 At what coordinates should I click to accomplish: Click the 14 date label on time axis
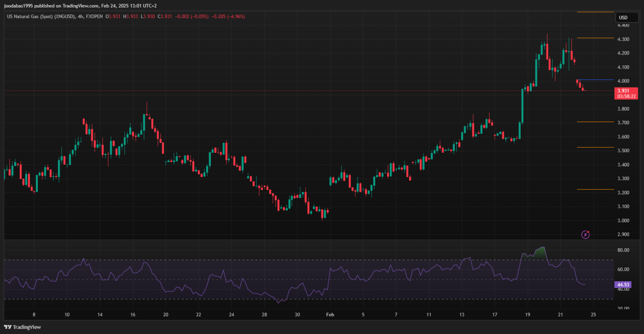(100, 314)
